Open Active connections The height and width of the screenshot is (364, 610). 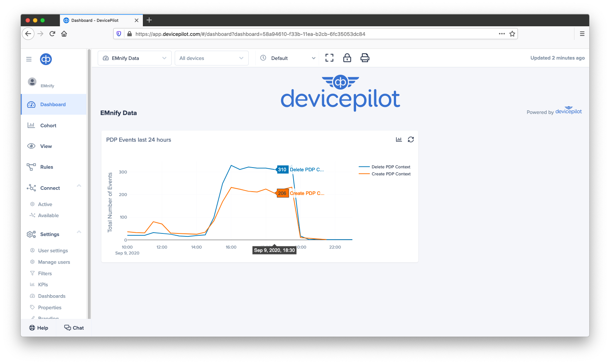(45, 204)
